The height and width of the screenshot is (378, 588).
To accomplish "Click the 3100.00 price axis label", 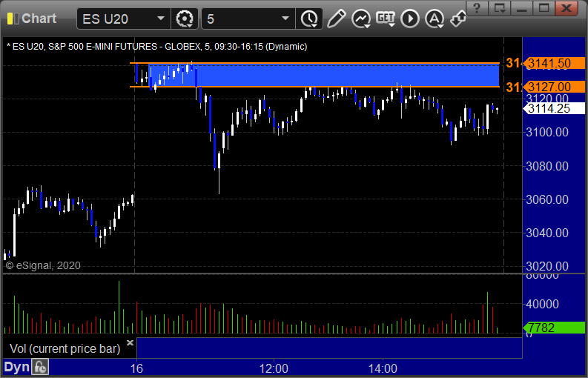I will (x=547, y=132).
